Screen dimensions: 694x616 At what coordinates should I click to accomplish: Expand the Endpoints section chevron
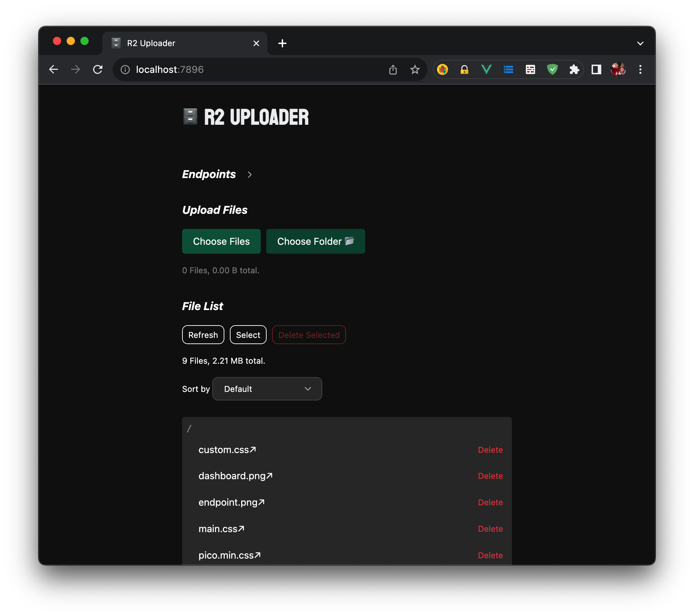pos(250,175)
